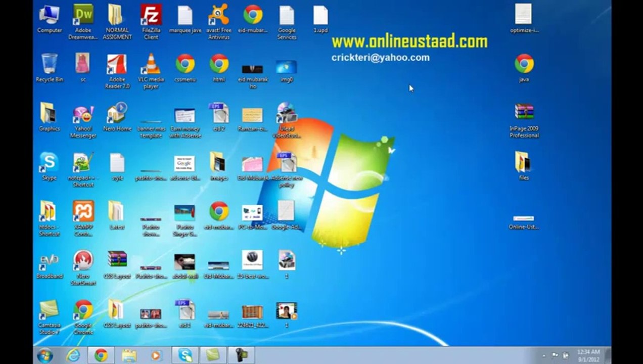
Task: Open EVO Broadband shortcut
Action: point(50,264)
